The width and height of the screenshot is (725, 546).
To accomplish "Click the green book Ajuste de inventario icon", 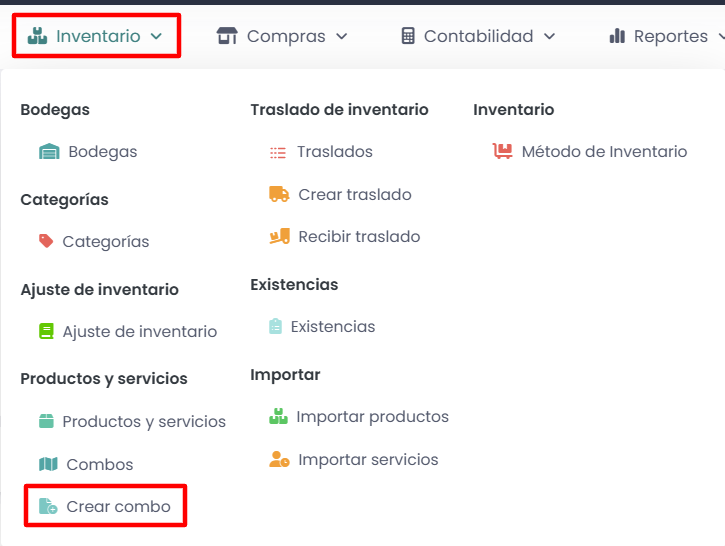I will click(x=46, y=331).
